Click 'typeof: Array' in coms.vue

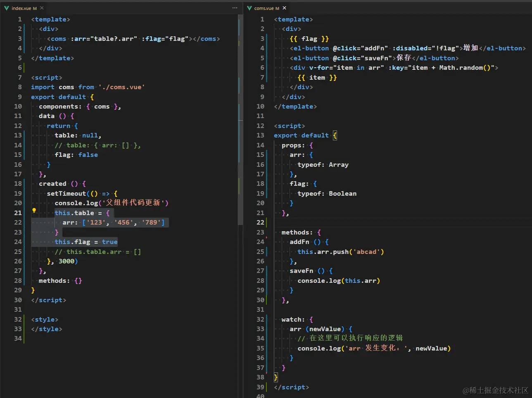[323, 165]
